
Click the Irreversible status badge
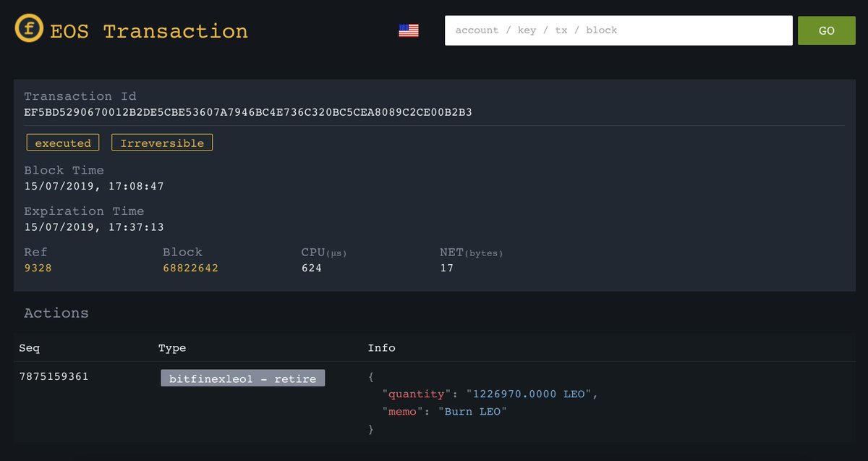(x=162, y=143)
